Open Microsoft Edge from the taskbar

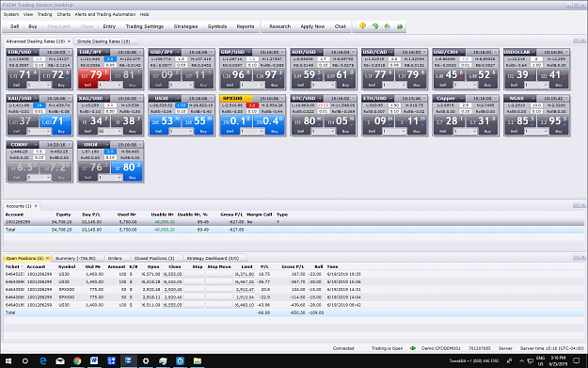[x=43, y=360]
